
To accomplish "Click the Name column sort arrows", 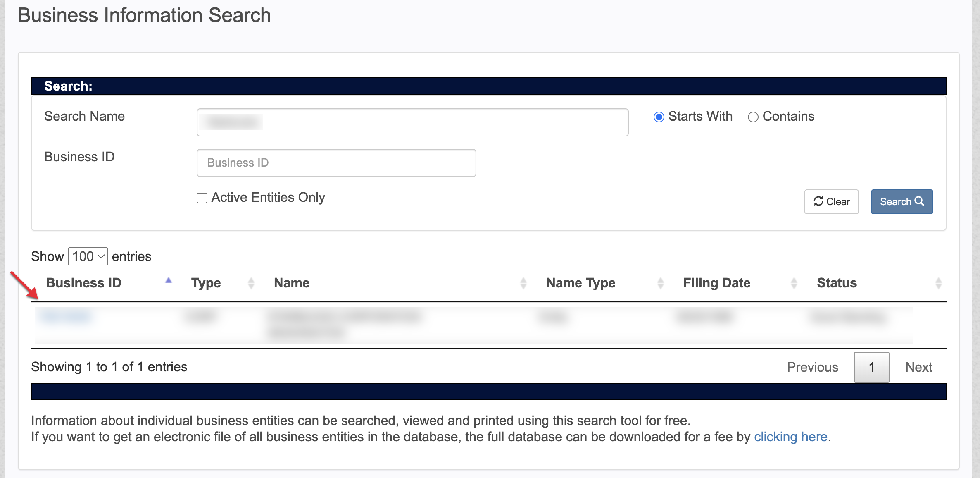I will [x=523, y=283].
